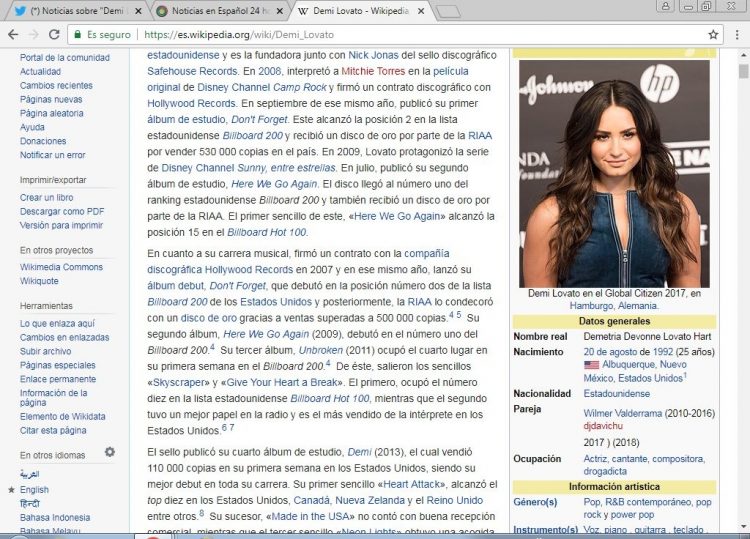This screenshot has height=539, width=750.
Task: Visit Página aleatoria
Action: (51, 113)
